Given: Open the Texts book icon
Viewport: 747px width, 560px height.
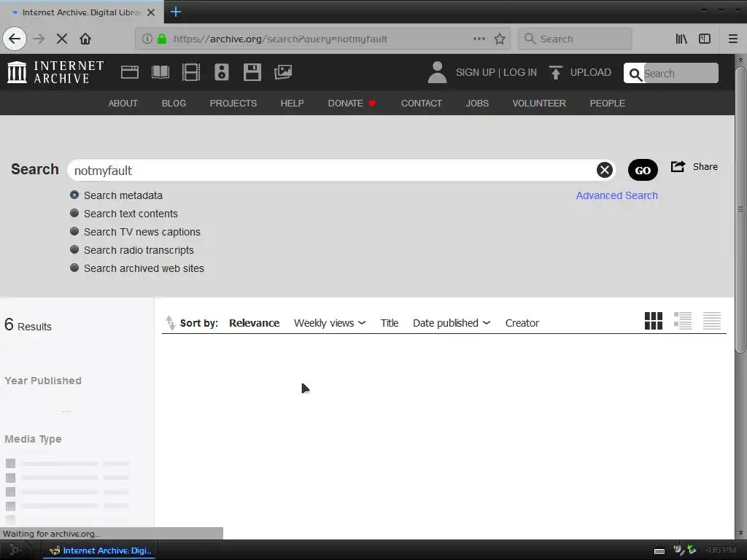Looking at the screenshot, I should coord(160,72).
